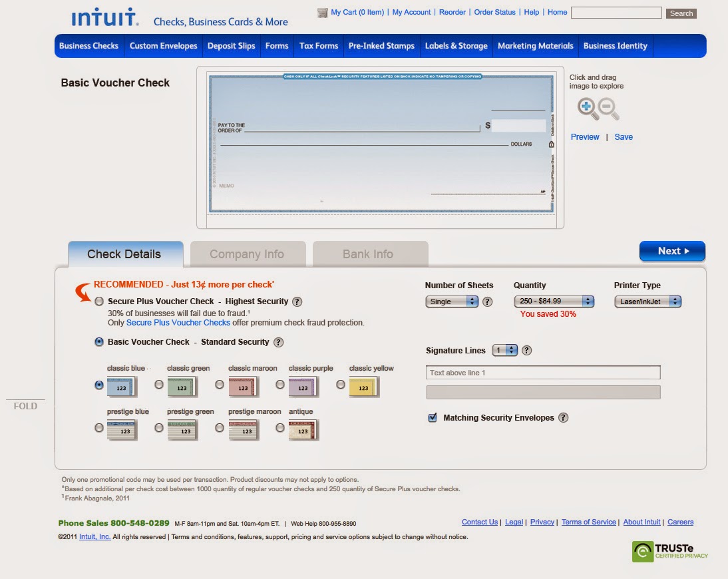Click the Save link
This screenshot has width=728, height=579.
[x=624, y=137]
